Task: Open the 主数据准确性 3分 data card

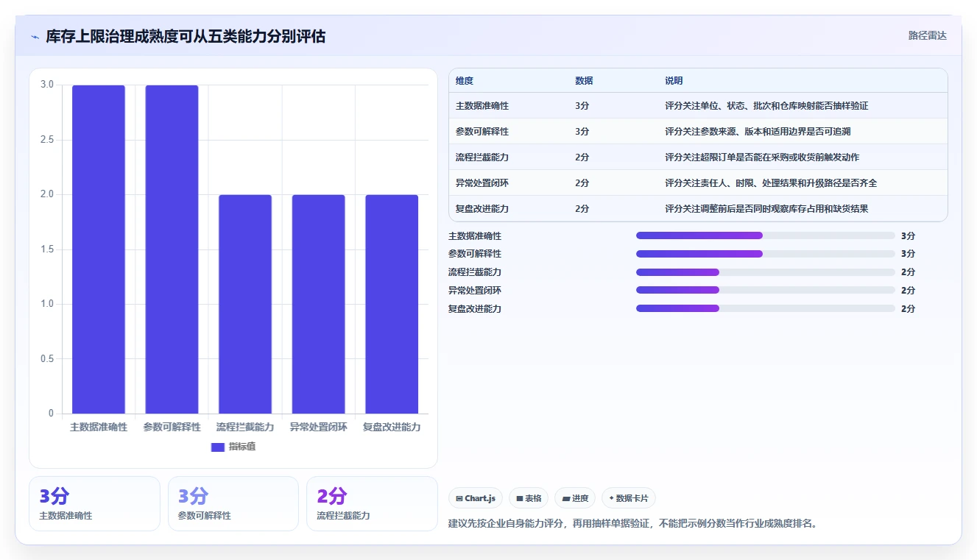Action: pos(94,503)
